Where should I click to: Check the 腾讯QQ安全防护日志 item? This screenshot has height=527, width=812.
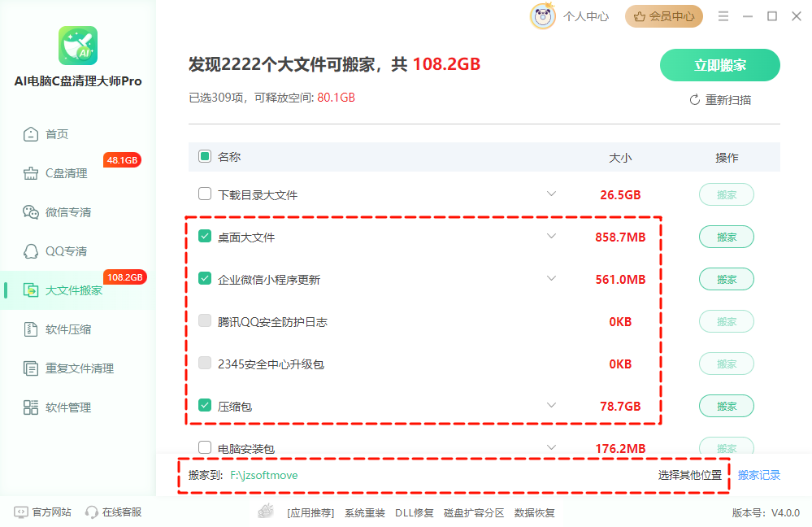tap(204, 321)
